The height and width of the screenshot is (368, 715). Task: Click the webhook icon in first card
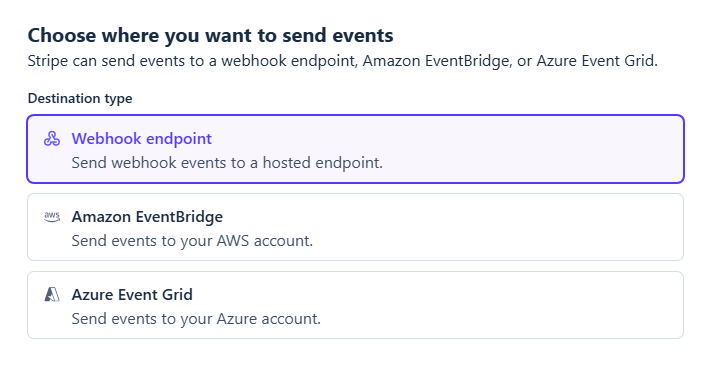(52, 139)
